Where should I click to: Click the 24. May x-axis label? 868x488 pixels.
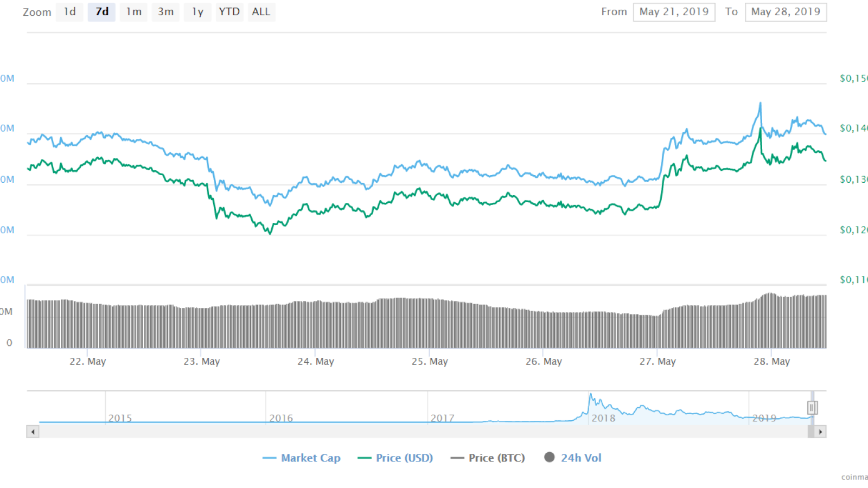316,362
